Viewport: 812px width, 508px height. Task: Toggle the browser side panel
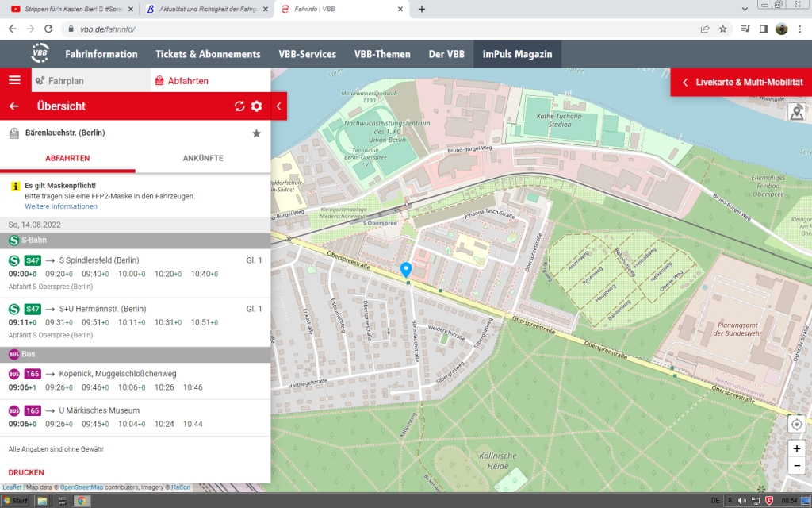pyautogui.click(x=764, y=29)
